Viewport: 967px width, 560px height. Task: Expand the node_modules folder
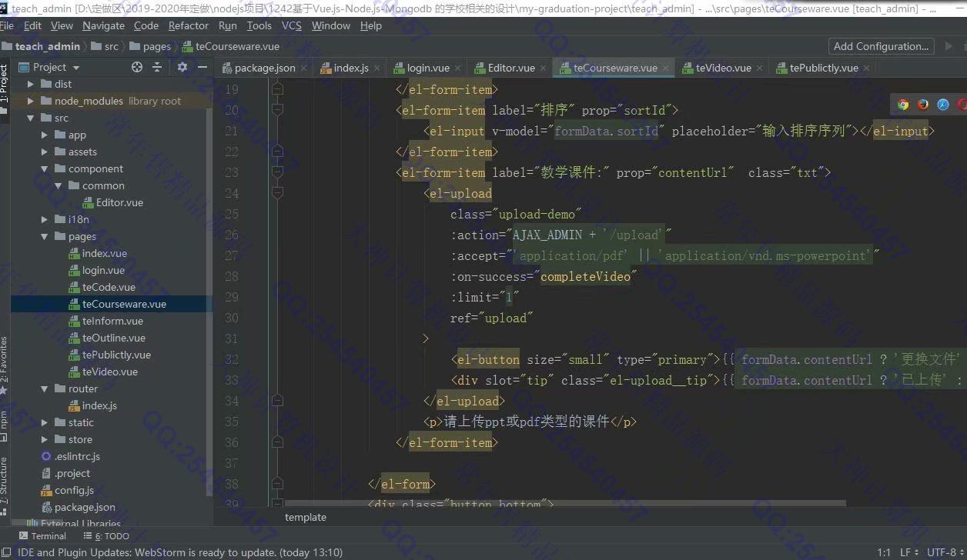(31, 101)
